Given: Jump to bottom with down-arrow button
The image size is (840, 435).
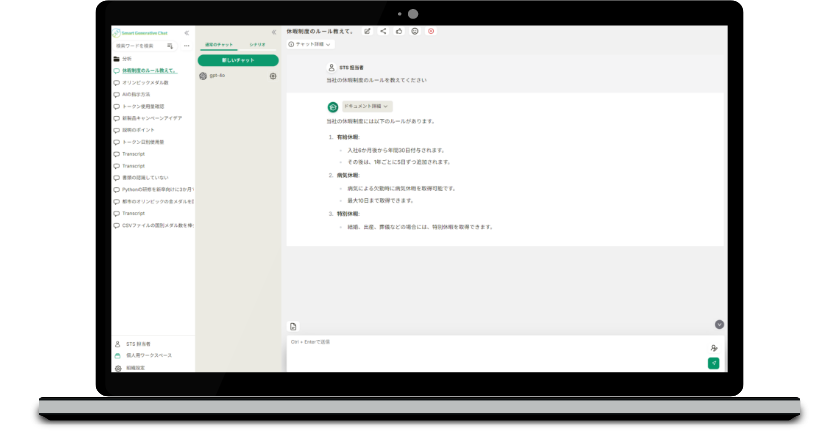Looking at the screenshot, I should [719, 325].
